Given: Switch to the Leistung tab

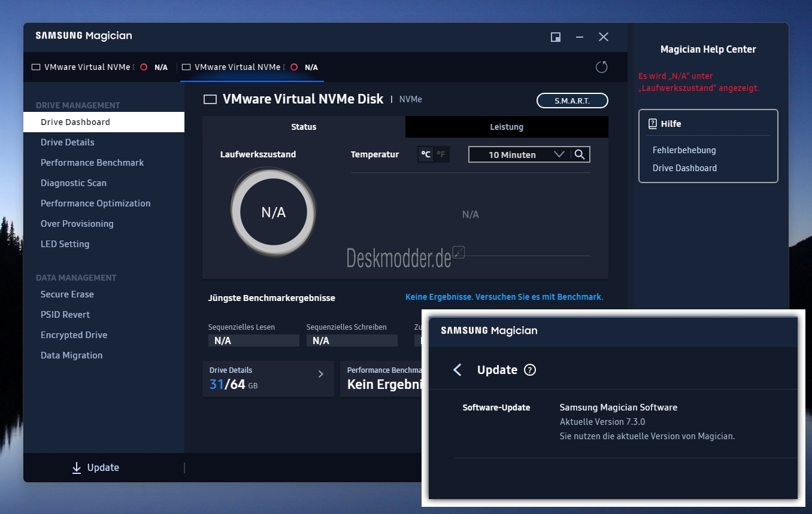Looking at the screenshot, I should click(507, 127).
